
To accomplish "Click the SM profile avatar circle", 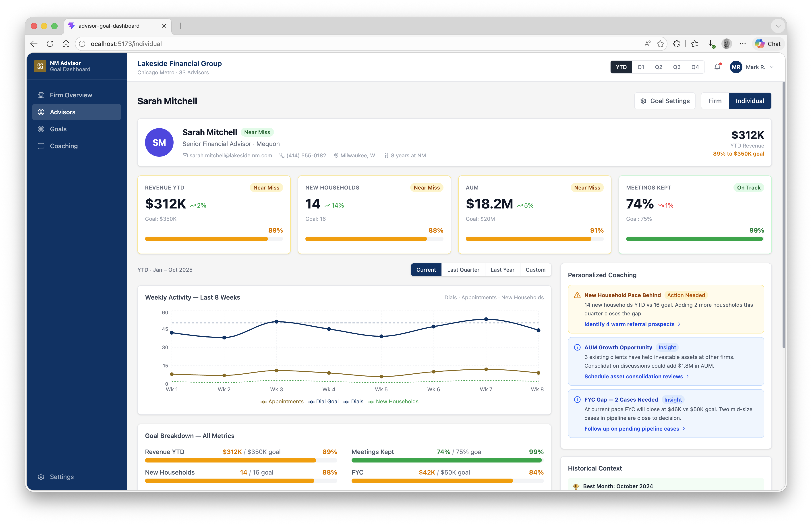I will [x=159, y=142].
